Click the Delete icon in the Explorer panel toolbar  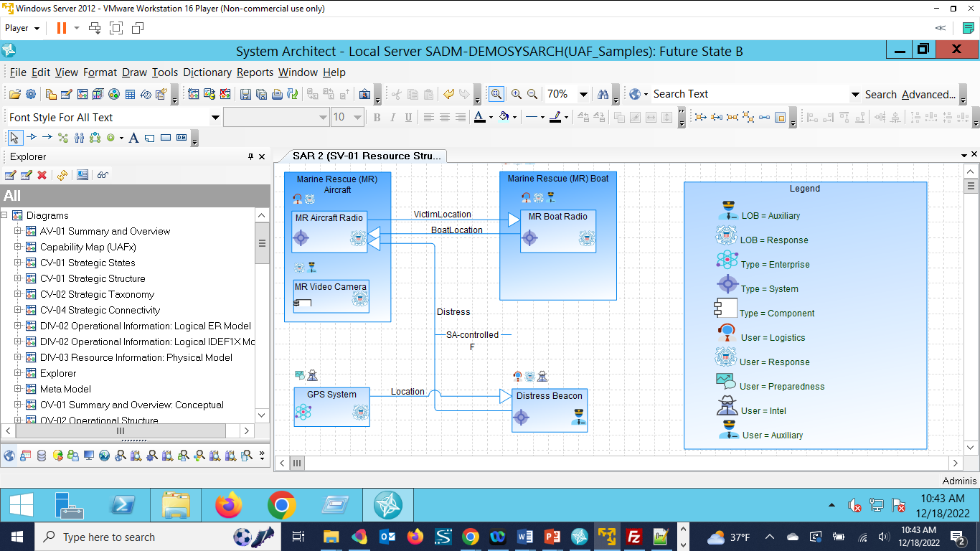pyautogui.click(x=42, y=174)
